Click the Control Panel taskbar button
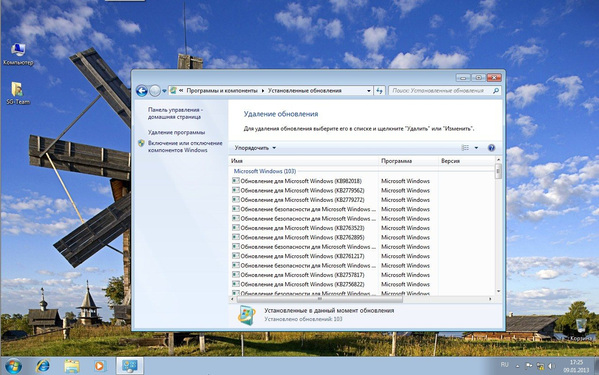Viewport: 599px width, 375px height. [x=130, y=366]
